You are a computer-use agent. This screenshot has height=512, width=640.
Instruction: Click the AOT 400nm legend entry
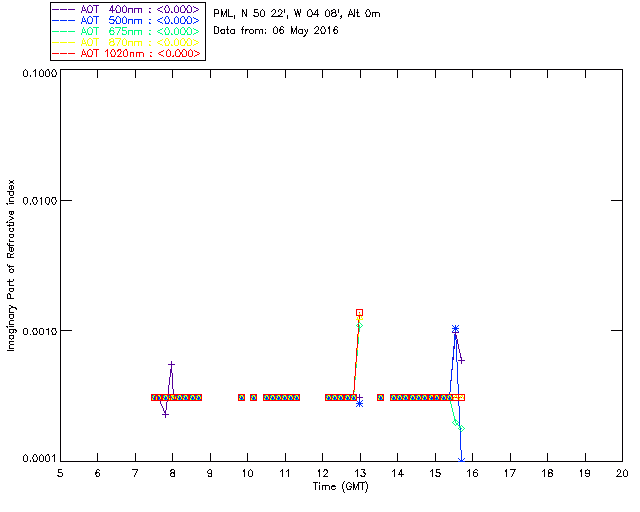(127, 9)
